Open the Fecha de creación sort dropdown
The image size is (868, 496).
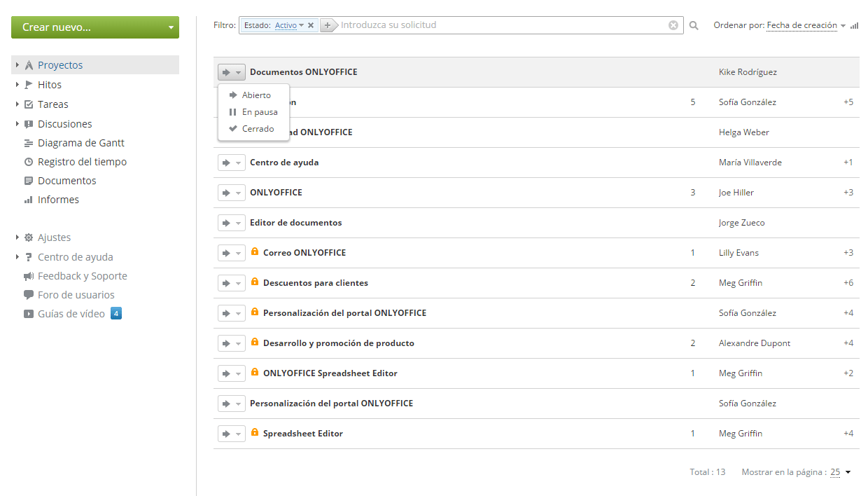(806, 25)
